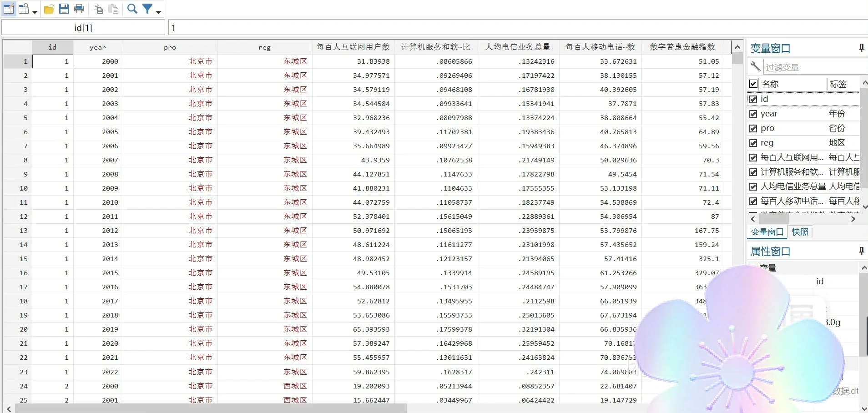Click the 过滤变量 filter field
The height and width of the screenshot is (413, 868).
coord(815,67)
